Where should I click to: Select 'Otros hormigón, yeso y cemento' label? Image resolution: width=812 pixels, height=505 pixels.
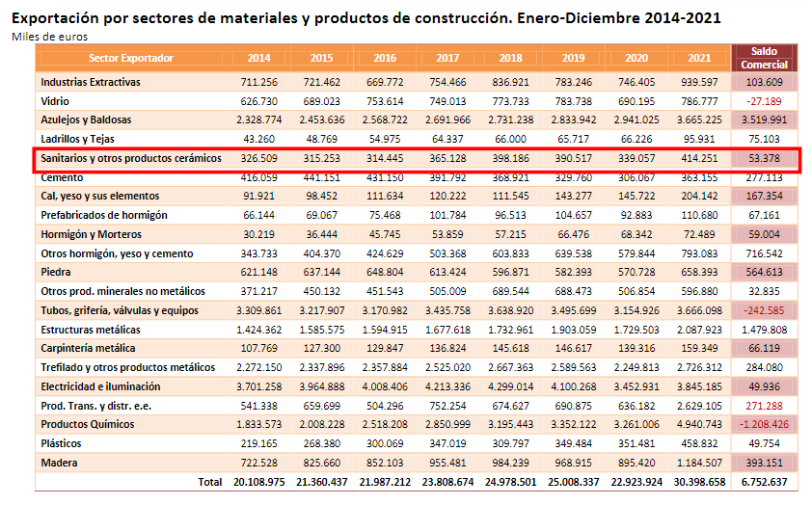[117, 253]
